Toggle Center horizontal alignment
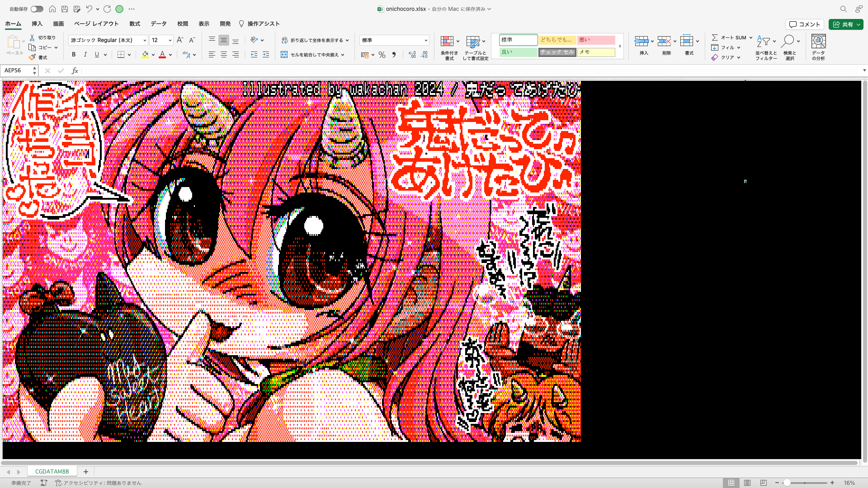Viewport: 868px width, 488px height. click(223, 55)
